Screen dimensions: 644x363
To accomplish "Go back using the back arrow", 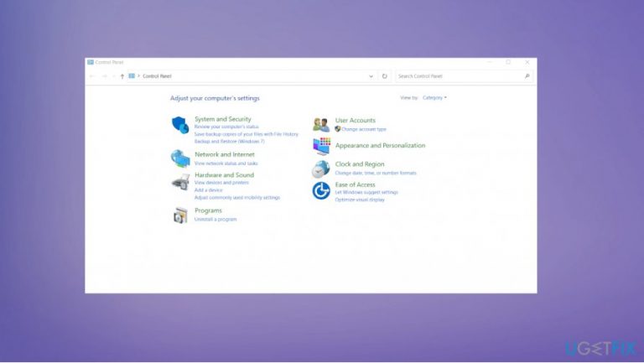I will 92,76.
